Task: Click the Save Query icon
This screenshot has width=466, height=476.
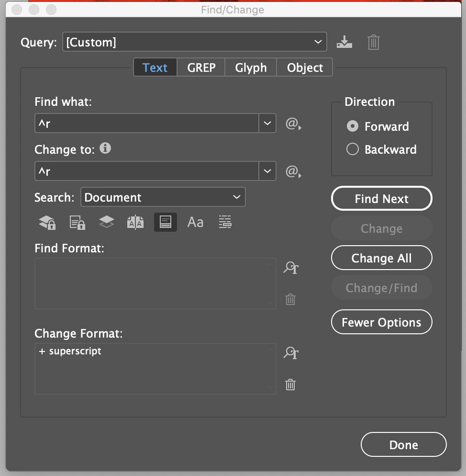Action: click(344, 42)
